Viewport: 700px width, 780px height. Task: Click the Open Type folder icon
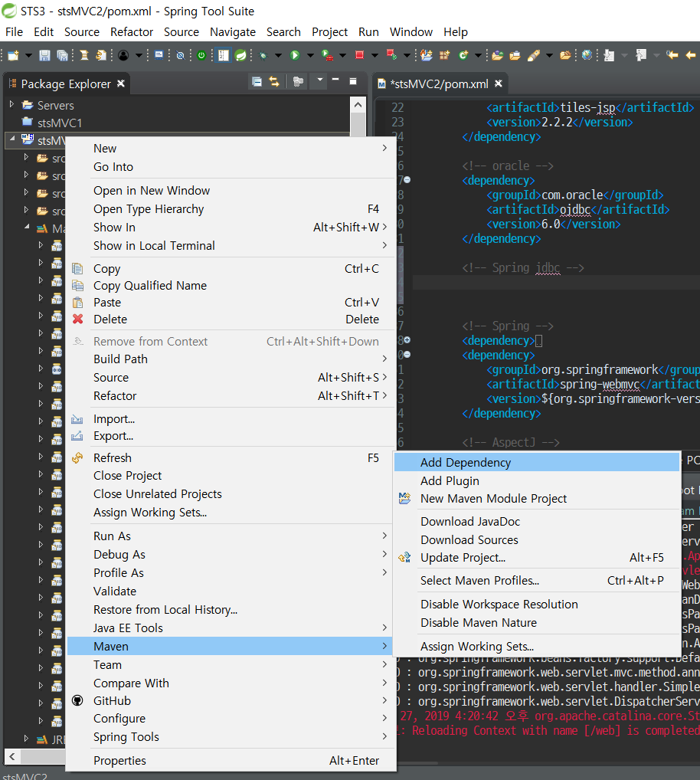497,55
